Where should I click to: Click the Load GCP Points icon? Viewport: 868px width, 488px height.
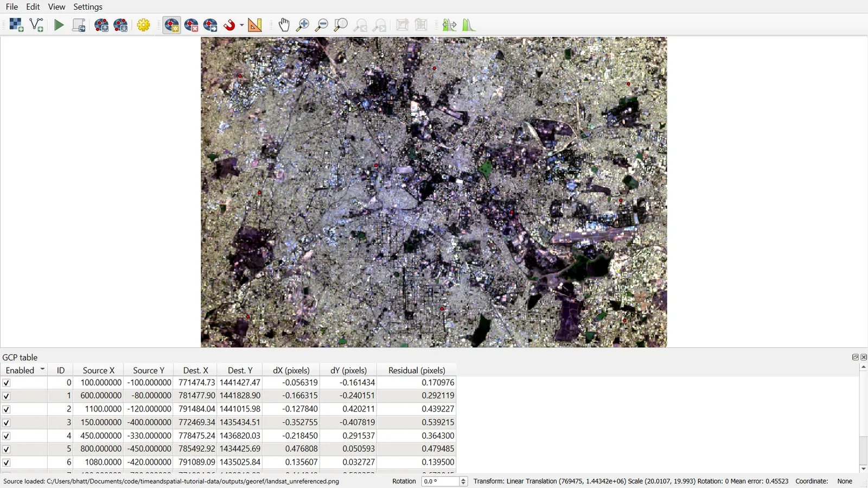[101, 25]
